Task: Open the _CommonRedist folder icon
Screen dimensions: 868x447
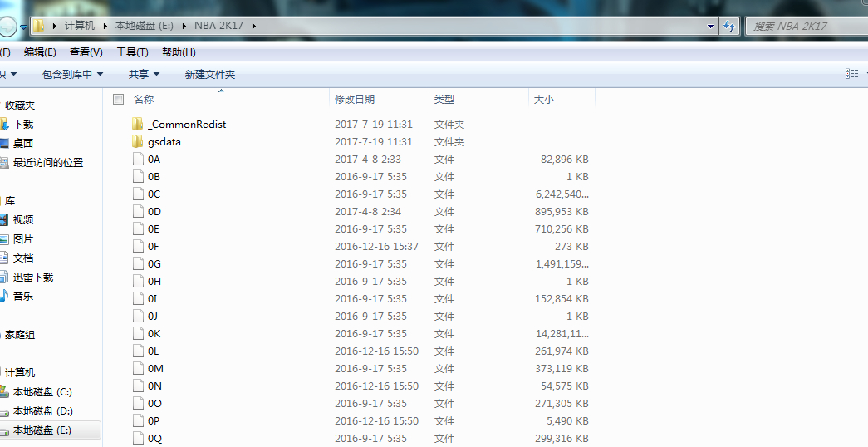Action: point(138,124)
